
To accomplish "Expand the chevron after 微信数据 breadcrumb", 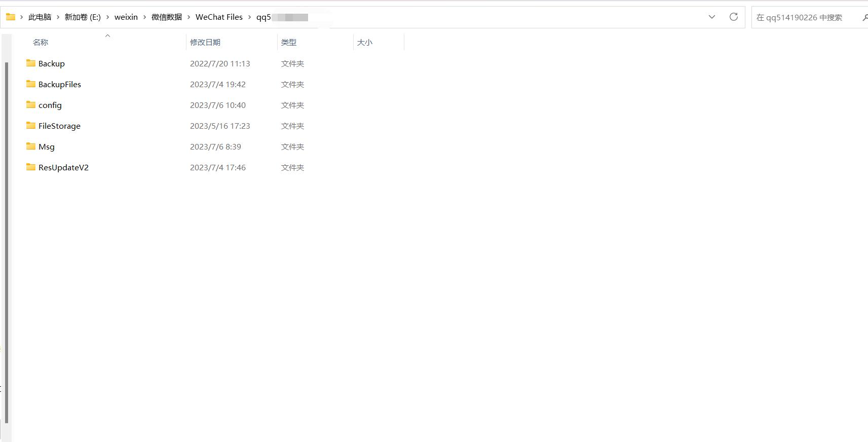I will click(x=188, y=17).
